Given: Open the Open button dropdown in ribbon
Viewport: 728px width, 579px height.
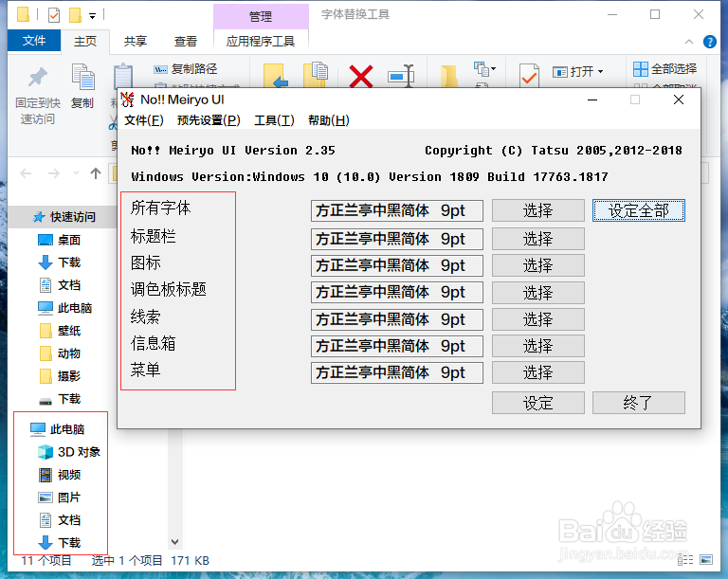Looking at the screenshot, I should click(600, 71).
